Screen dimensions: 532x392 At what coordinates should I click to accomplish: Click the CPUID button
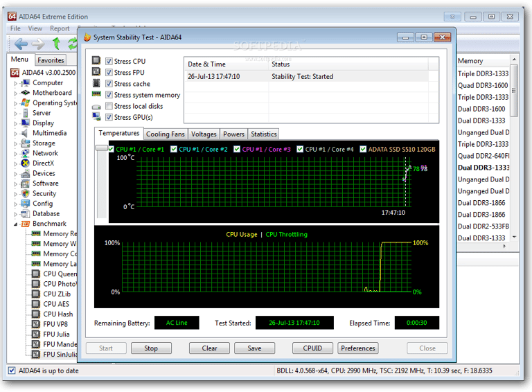[x=312, y=348]
